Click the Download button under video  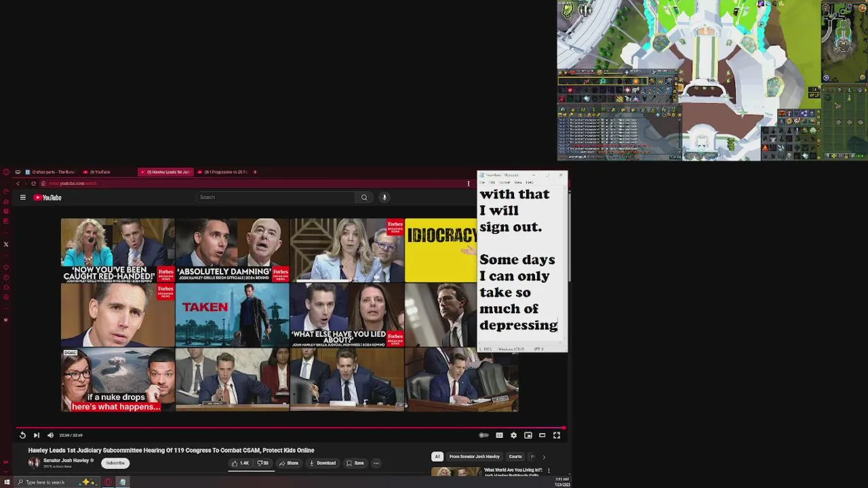click(322, 463)
